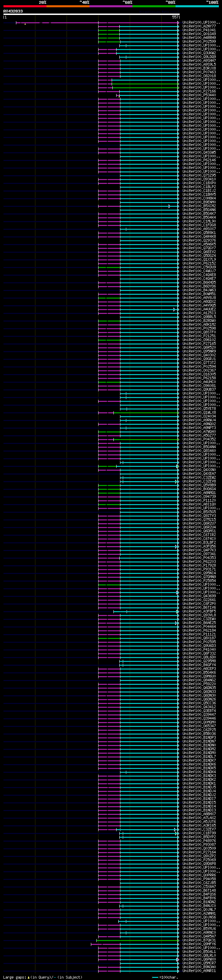This screenshot has height=980, width=222.
Task: Select the UniRef100_P02595 hit
Action: coord(199,642)
